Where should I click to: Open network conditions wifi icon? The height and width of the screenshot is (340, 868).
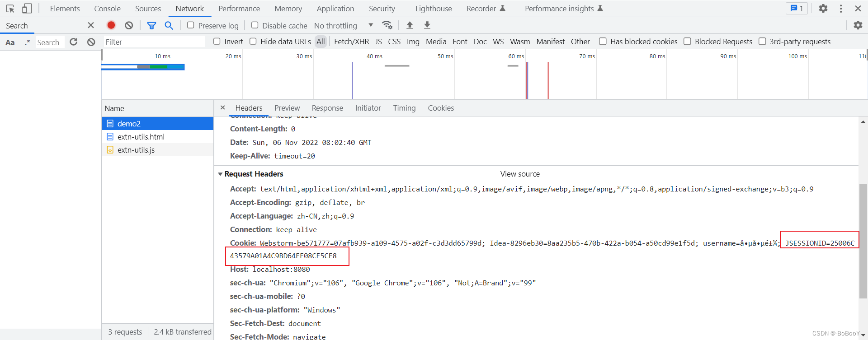pos(387,25)
